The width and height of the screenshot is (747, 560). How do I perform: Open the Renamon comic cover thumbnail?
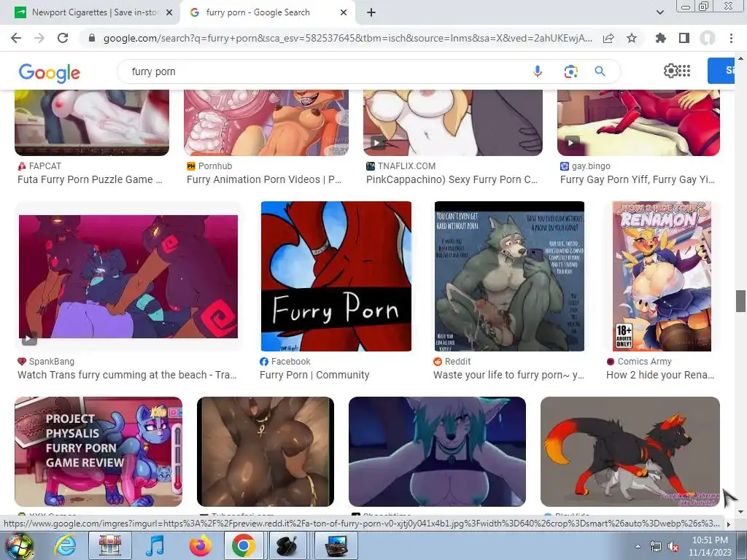tap(662, 276)
